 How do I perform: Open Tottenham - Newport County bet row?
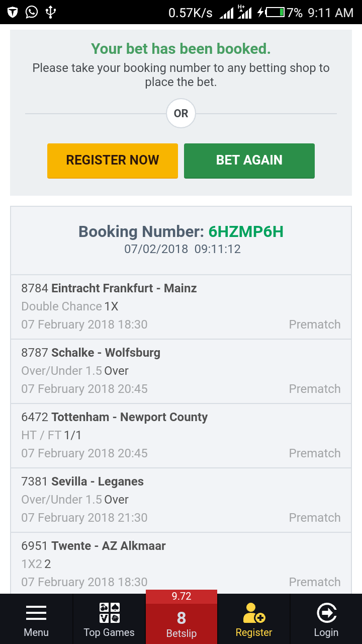click(181, 435)
